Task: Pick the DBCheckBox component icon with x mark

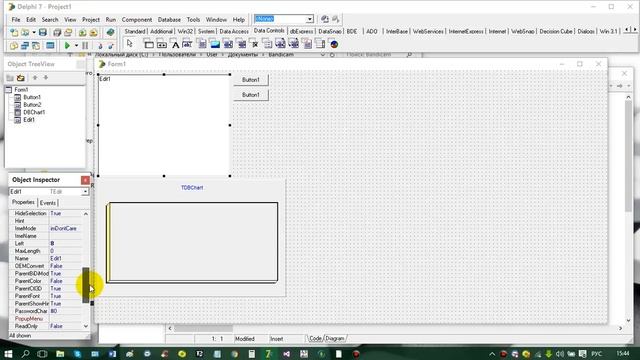Action: pos(254,44)
